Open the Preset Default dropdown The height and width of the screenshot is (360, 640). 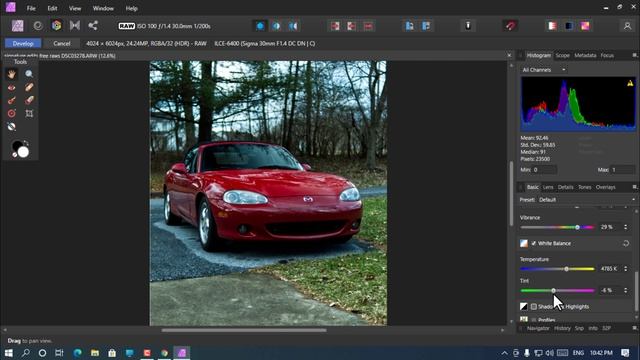click(587, 200)
